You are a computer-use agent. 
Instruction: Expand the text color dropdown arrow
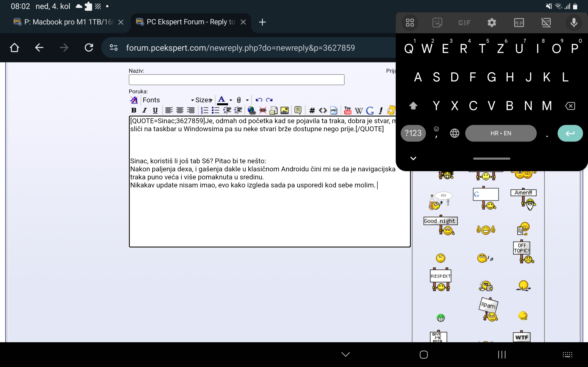pos(231,100)
